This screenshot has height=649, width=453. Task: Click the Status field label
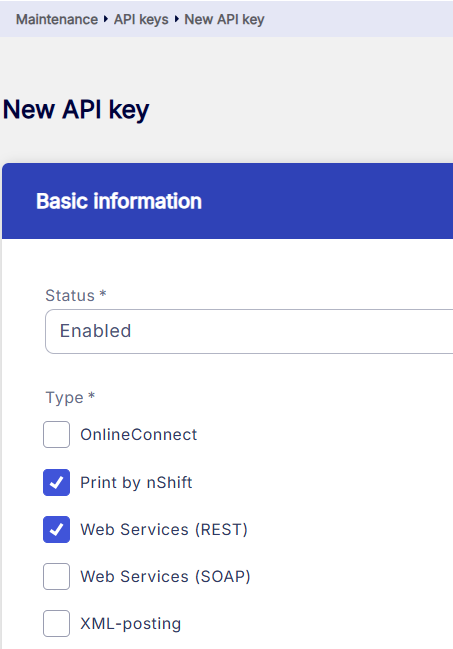76,296
